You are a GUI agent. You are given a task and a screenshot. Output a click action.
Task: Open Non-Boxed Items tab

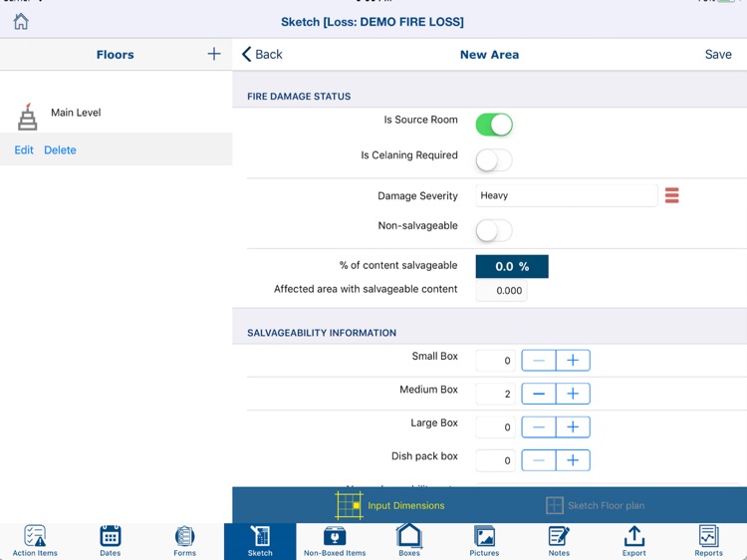point(335,541)
